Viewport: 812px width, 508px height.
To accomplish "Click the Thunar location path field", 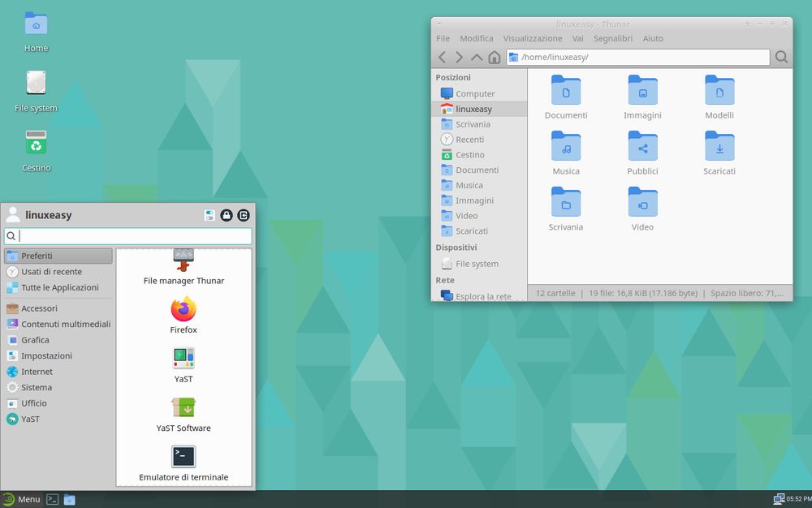I will click(638, 57).
